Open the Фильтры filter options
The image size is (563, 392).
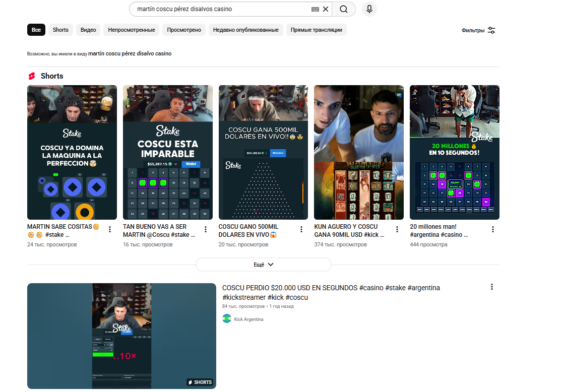[x=478, y=30]
